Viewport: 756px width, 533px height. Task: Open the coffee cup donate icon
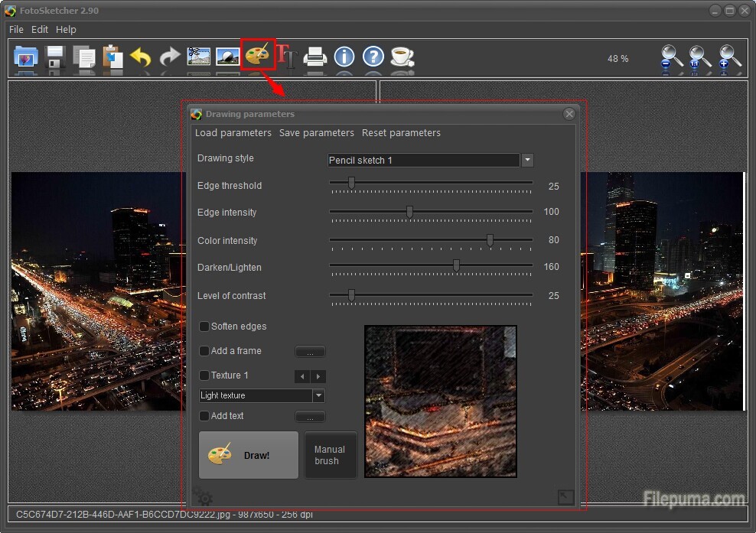point(402,57)
